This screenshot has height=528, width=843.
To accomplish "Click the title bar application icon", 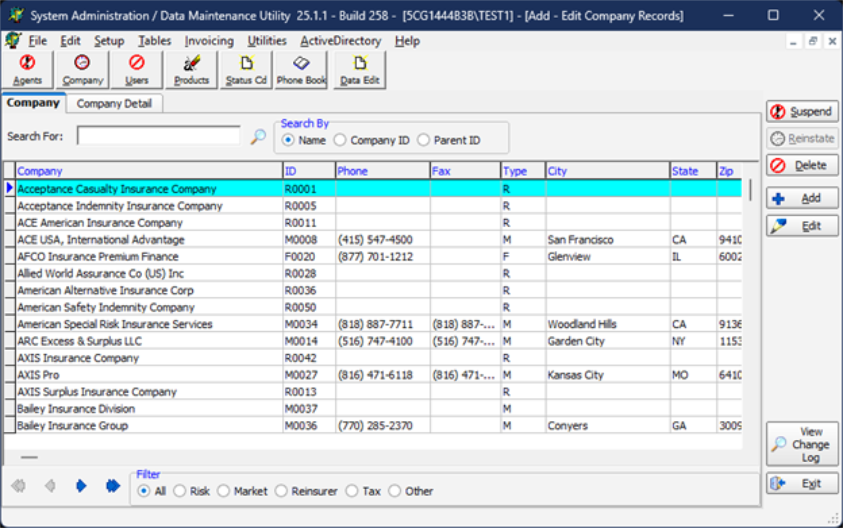I will click(16, 15).
